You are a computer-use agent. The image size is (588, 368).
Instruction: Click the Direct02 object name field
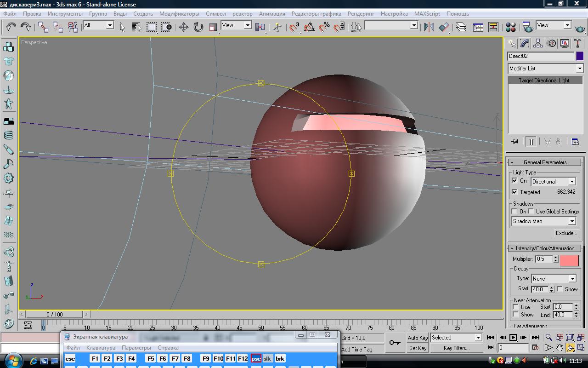[x=541, y=56]
